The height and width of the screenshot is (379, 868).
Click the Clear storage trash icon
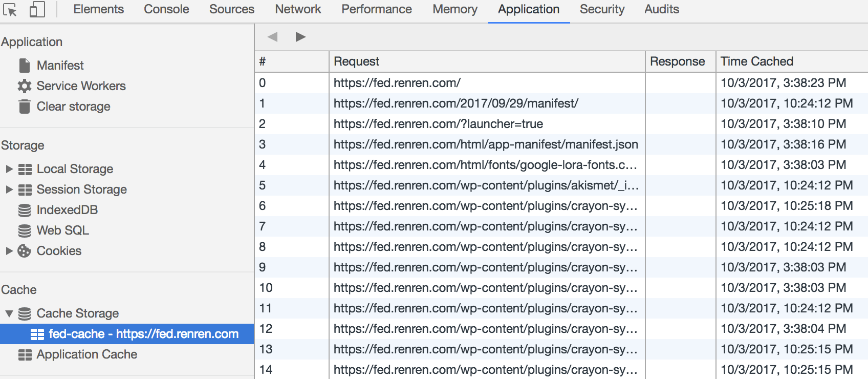click(24, 107)
